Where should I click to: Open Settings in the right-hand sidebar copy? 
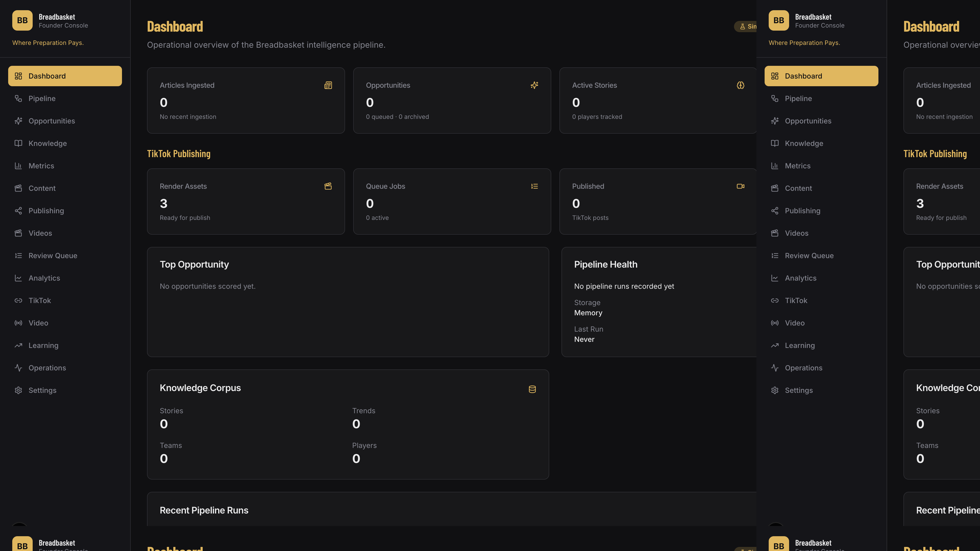pyautogui.click(x=821, y=390)
